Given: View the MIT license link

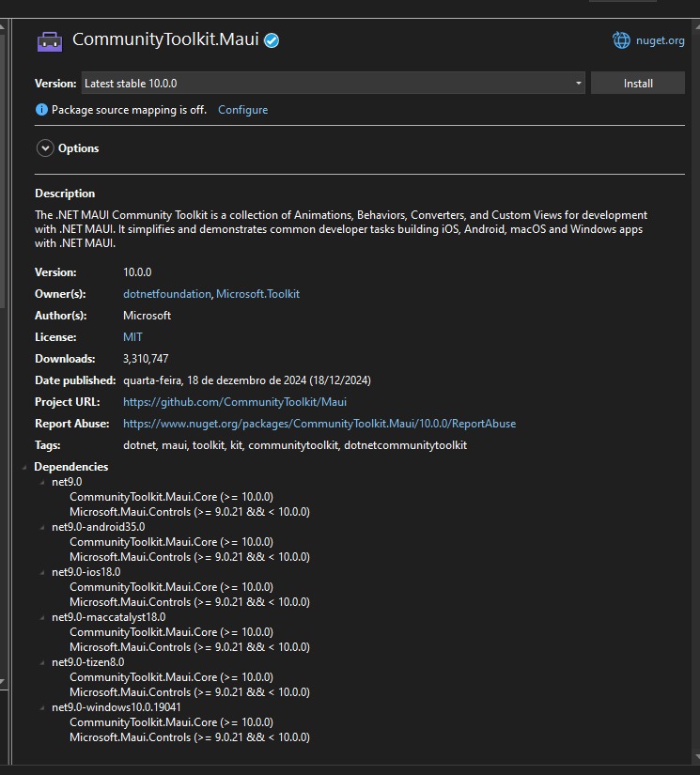Looking at the screenshot, I should pos(132,337).
